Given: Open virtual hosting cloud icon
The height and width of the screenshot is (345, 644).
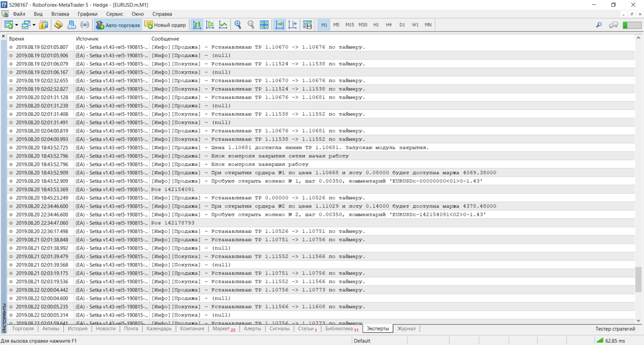Looking at the screenshot, I should click(72, 25).
